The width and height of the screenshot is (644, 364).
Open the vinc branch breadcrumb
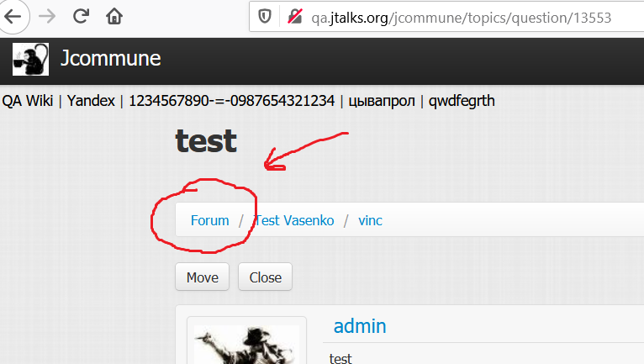coord(370,220)
